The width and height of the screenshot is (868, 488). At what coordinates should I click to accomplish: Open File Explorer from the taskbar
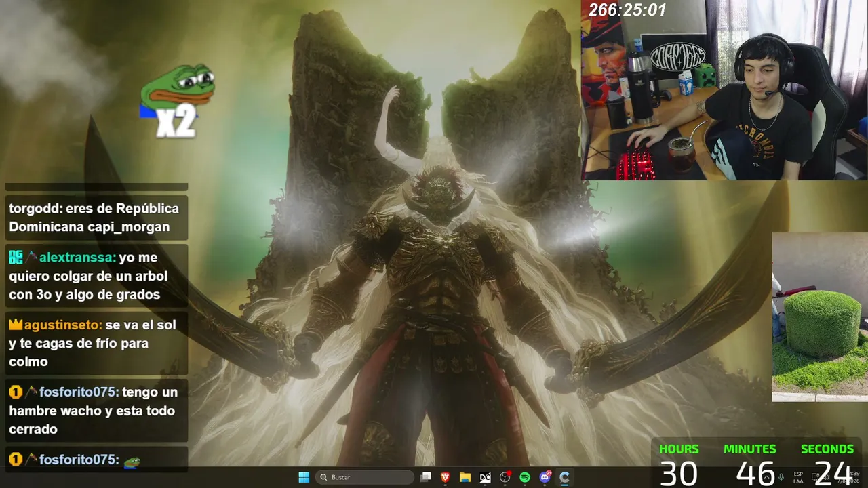coord(465,477)
